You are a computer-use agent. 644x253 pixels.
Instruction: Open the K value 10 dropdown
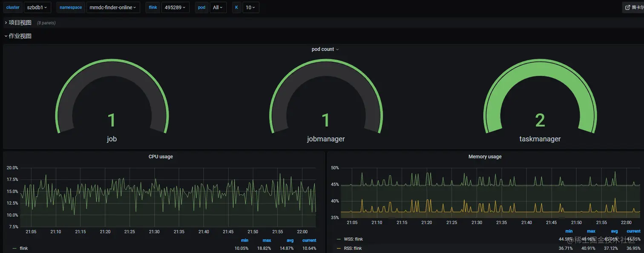point(250,7)
